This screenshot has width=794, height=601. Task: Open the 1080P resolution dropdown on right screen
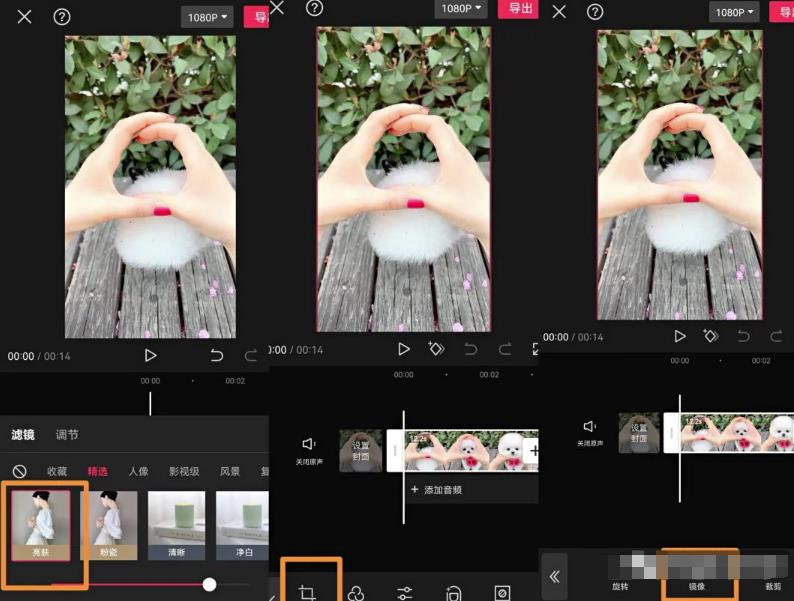coord(734,12)
